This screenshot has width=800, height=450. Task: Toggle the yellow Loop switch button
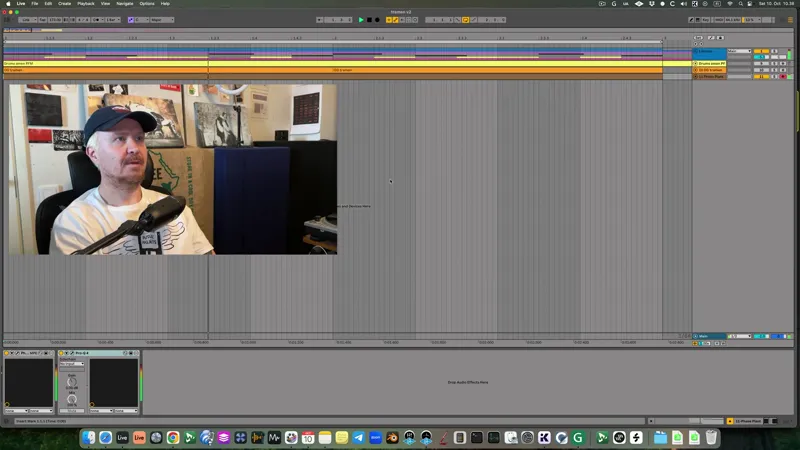[x=465, y=20]
